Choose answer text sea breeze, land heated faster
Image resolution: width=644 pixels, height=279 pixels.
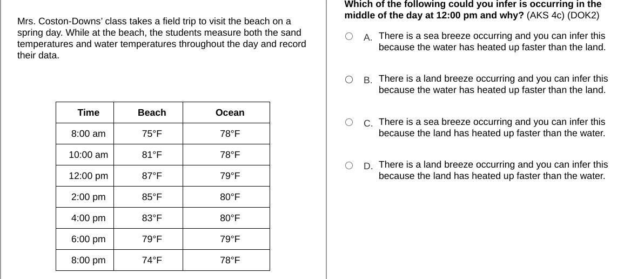[x=492, y=128]
